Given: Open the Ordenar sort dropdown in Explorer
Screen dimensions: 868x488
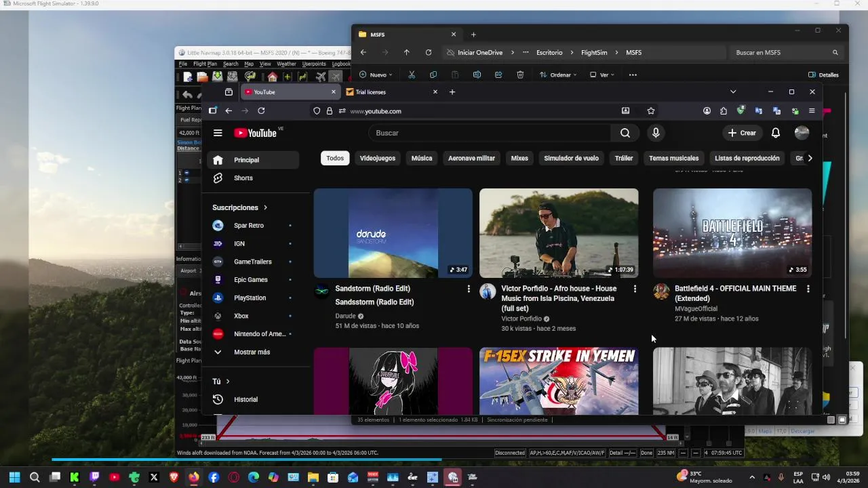Looking at the screenshot, I should [x=558, y=75].
